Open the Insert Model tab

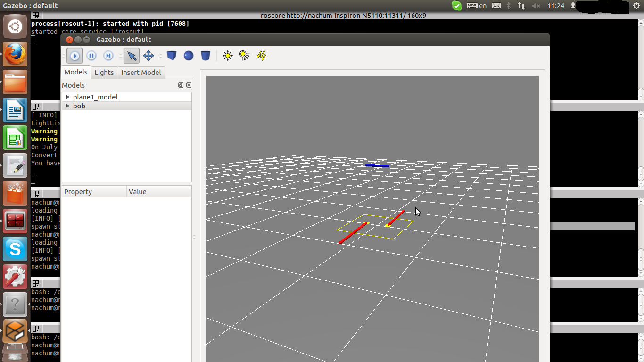pos(141,73)
